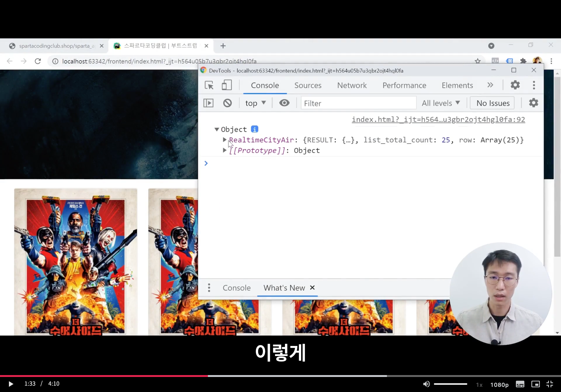Change video quality 1080p

499,385
